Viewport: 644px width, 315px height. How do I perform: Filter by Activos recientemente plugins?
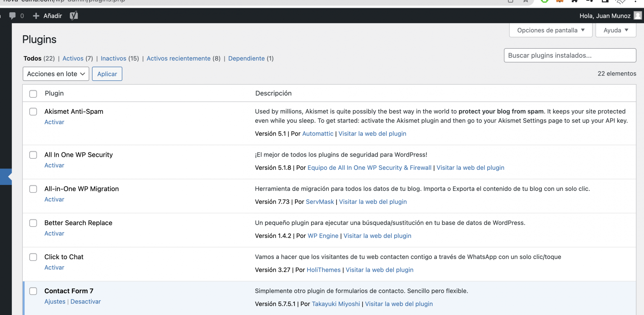[179, 58]
